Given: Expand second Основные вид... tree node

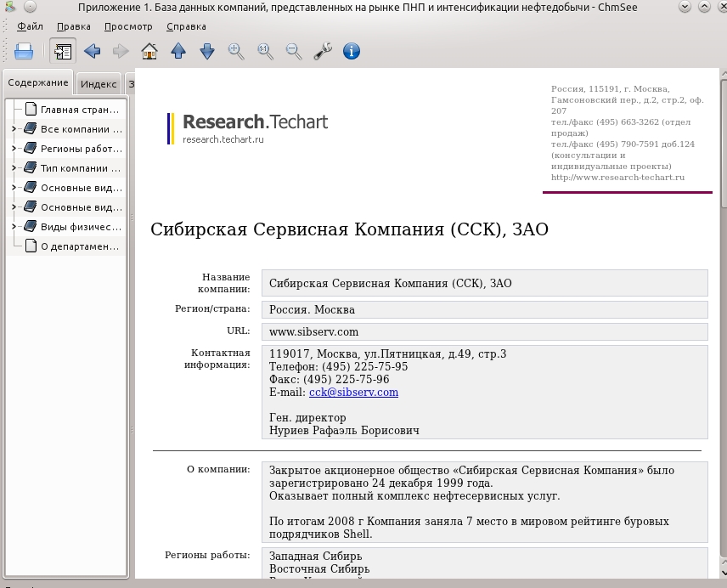Looking at the screenshot, I should [14, 206].
